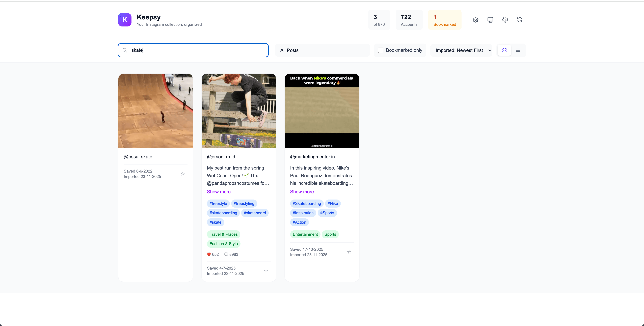Click the 3 of 870 stat card
Image resolution: width=644 pixels, height=326 pixels.
379,20
